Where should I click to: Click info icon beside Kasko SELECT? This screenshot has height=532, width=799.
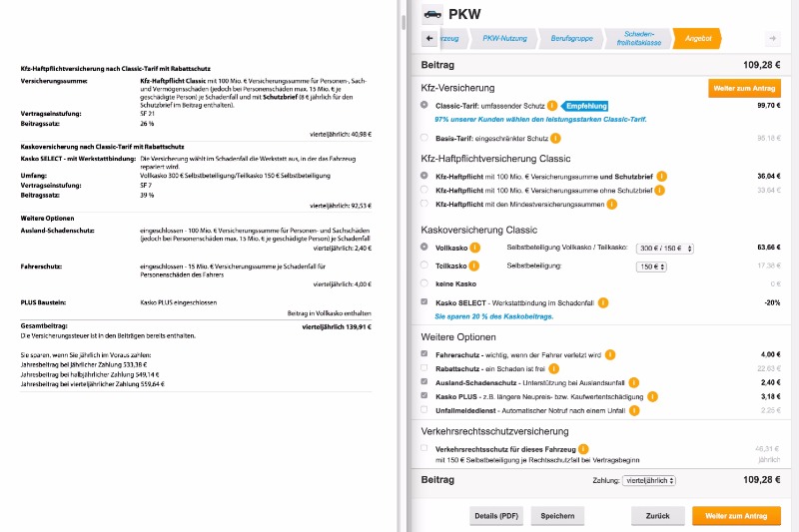(604, 301)
